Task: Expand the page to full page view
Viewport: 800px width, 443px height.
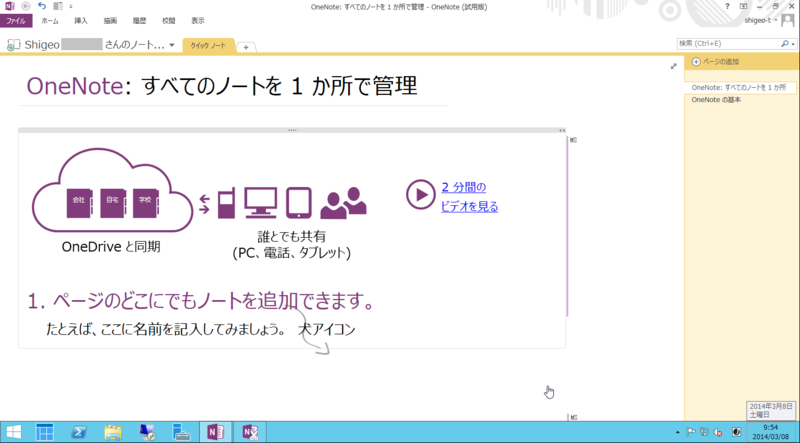Action: tap(673, 66)
